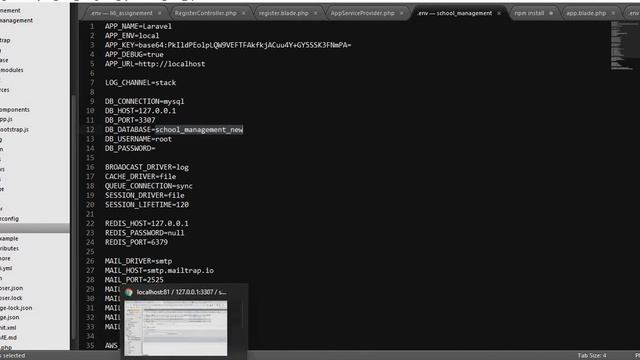640x360 pixels.
Task: Open the .env — l46_assignment tab
Action: tap(122, 13)
